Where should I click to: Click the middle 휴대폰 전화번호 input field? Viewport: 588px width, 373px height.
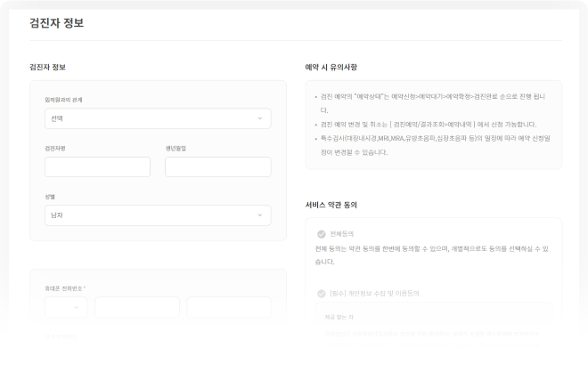pos(137,307)
